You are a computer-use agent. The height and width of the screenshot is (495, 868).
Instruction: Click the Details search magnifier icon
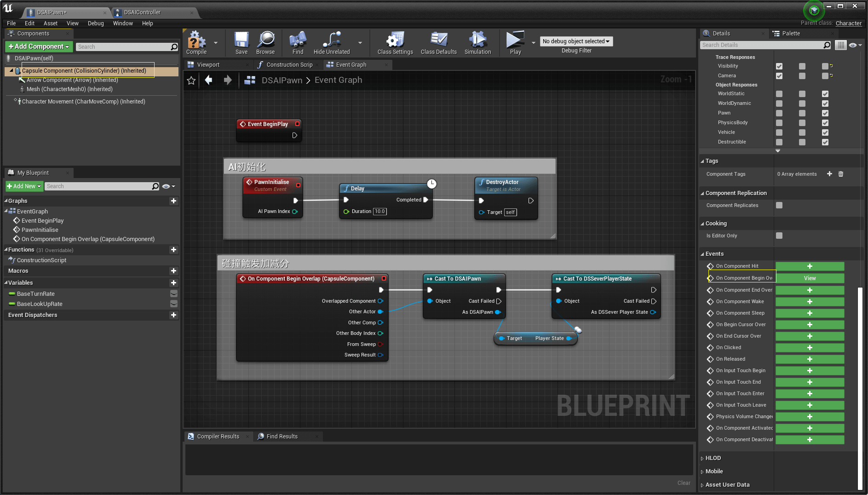pos(827,45)
